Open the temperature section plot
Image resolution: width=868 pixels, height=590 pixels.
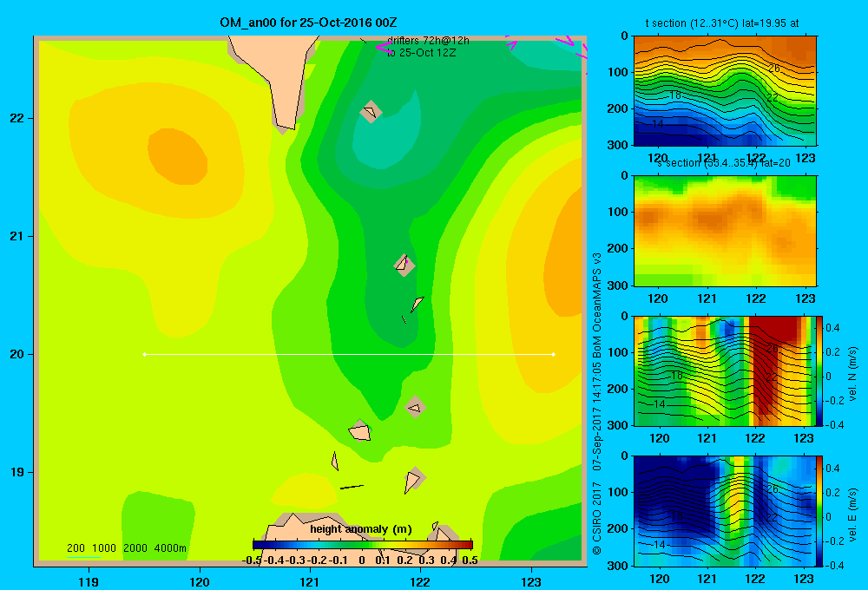(x=725, y=91)
